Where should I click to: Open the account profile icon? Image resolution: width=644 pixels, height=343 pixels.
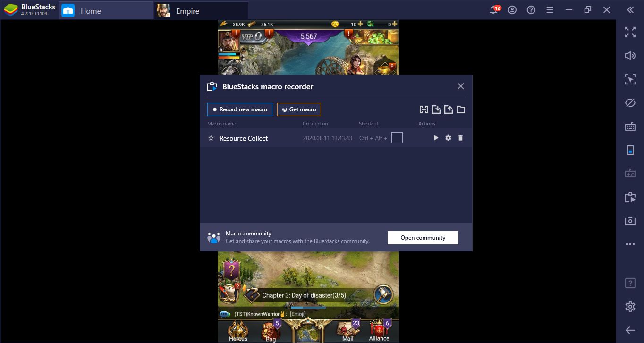(513, 10)
